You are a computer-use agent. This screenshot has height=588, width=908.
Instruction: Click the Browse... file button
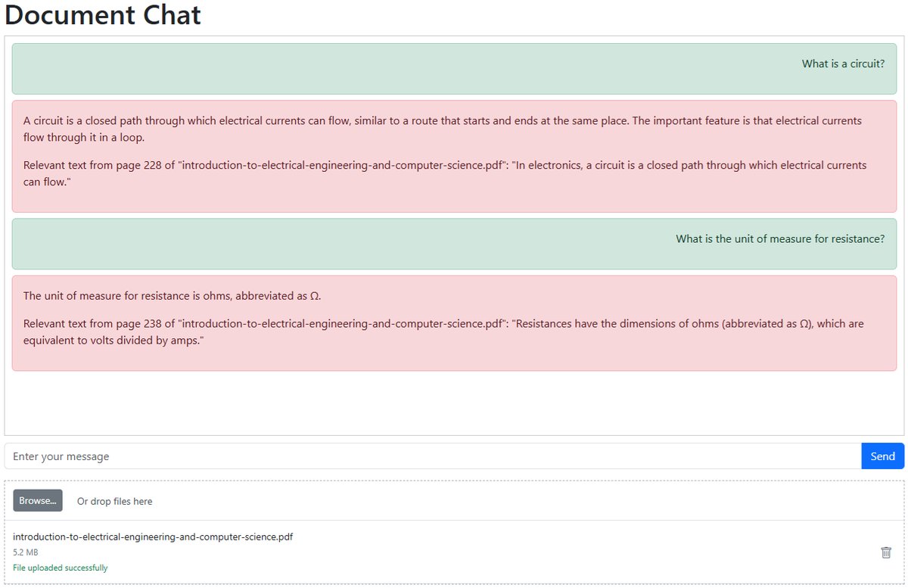[x=38, y=501]
